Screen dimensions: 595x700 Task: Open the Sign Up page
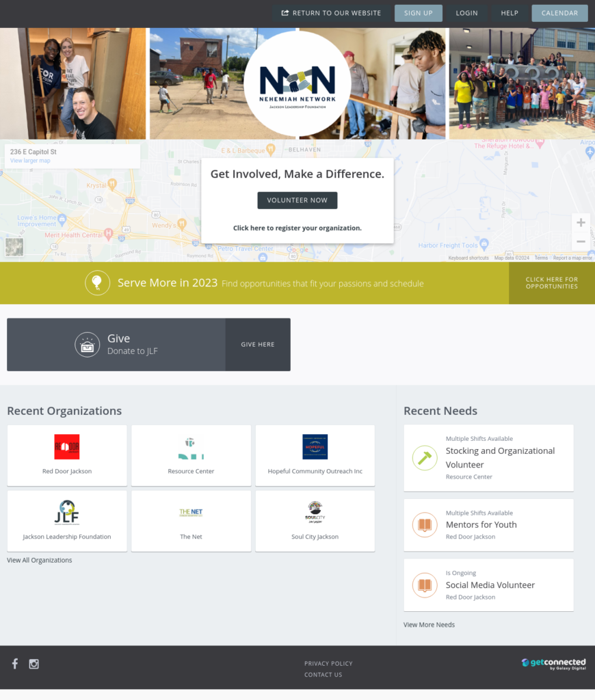click(419, 14)
